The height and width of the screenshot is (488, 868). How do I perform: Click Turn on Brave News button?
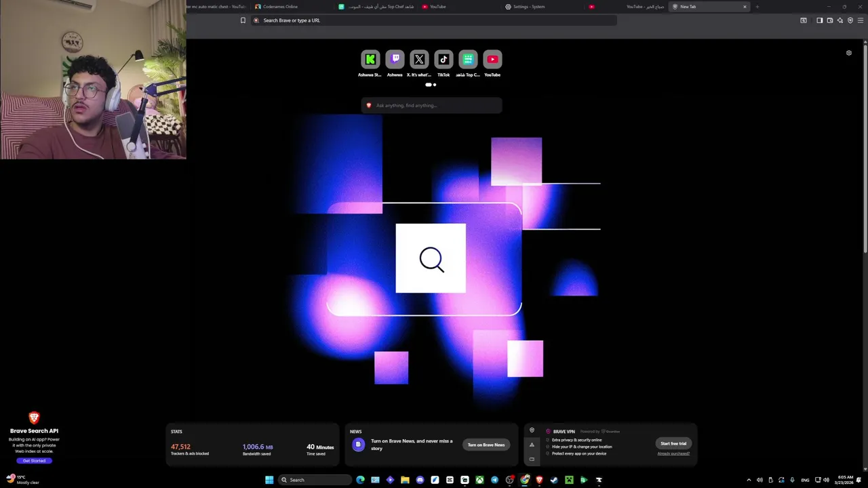pos(486,445)
